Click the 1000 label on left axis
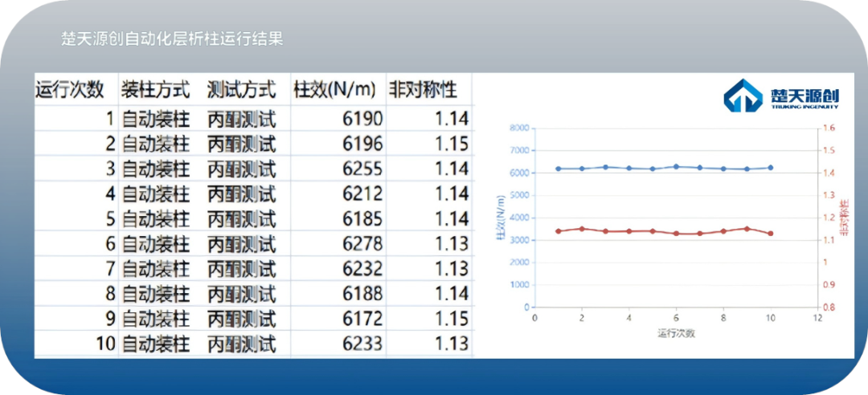The image size is (868, 395). pyautogui.click(x=520, y=285)
